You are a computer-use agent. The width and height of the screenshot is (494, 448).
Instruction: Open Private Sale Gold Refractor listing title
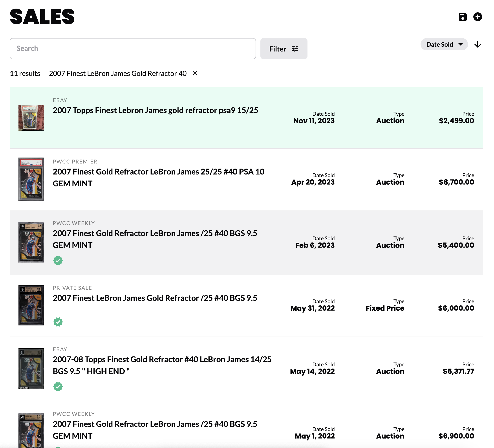155,298
